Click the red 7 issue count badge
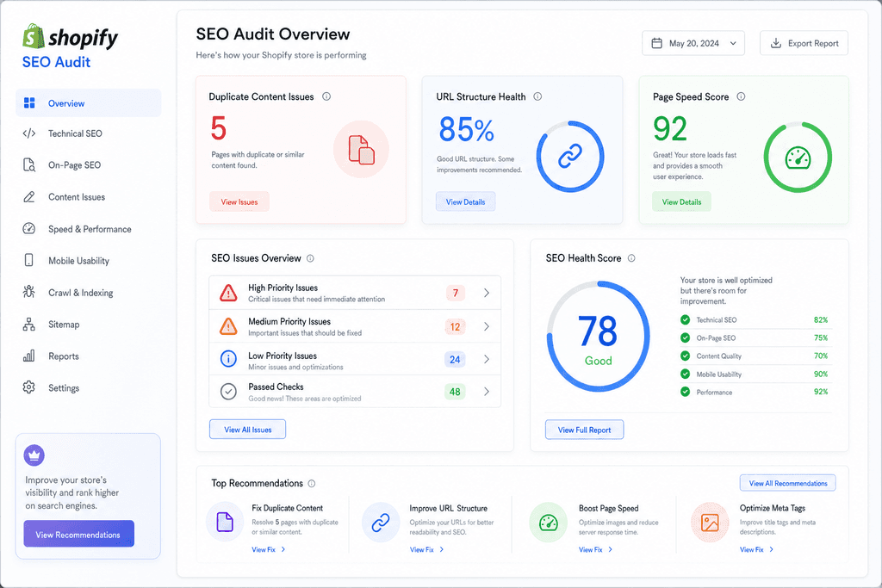 (x=455, y=293)
